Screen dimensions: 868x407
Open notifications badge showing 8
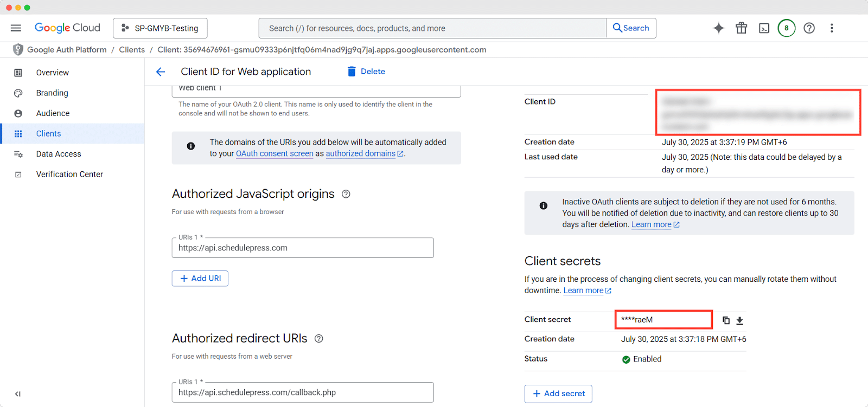[787, 28]
